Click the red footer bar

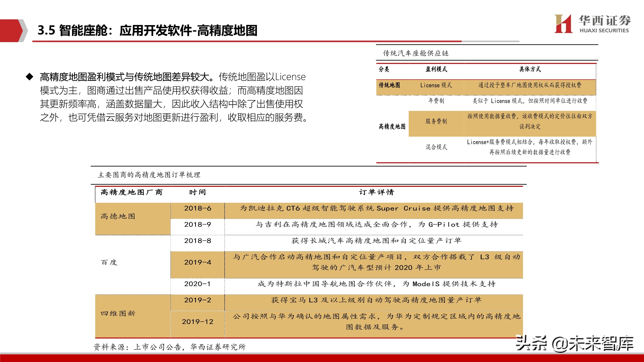pos(322,359)
